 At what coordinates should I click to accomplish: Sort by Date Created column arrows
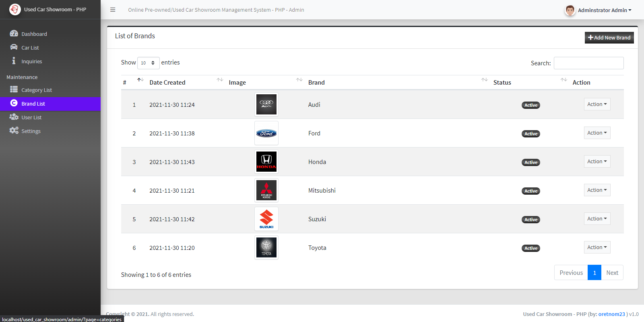220,80
